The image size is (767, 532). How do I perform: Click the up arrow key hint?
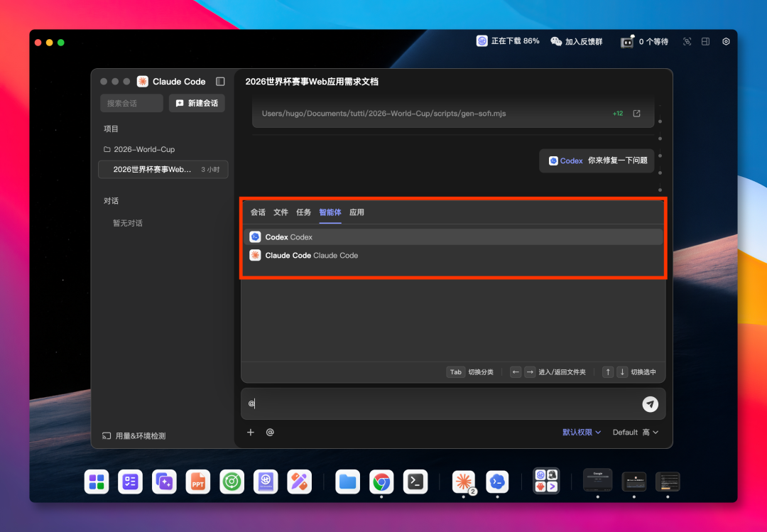tap(607, 372)
